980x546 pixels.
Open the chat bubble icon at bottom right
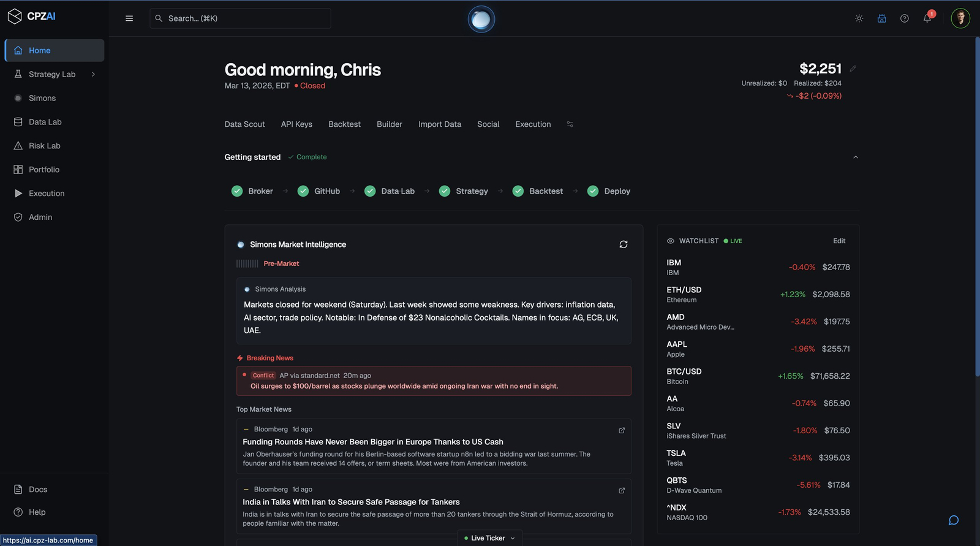coord(954,520)
